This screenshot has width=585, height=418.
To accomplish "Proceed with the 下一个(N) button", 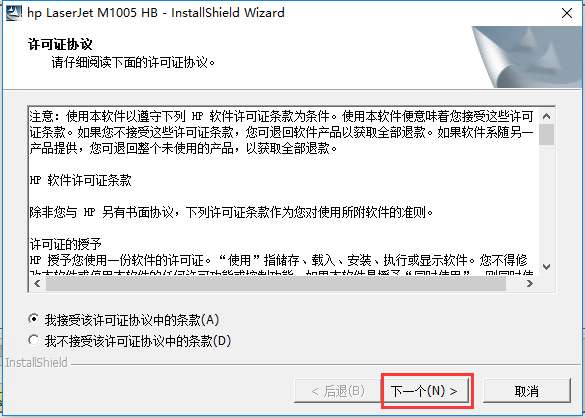I will pos(425,391).
